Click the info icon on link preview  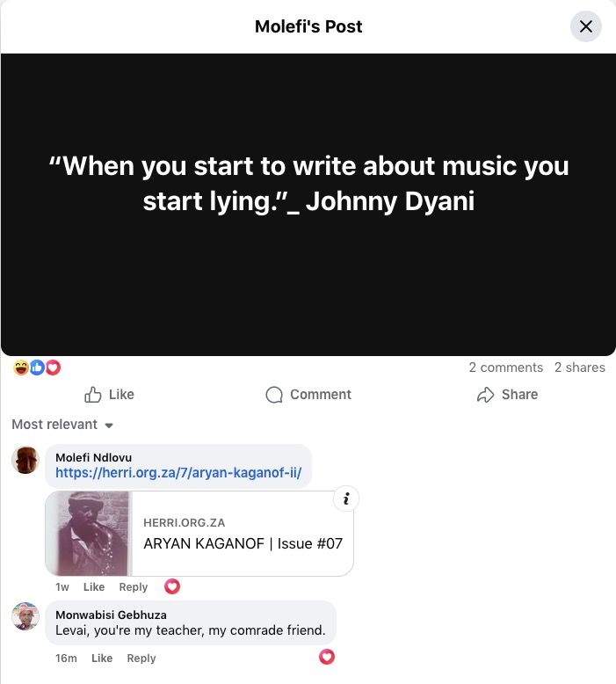pyautogui.click(x=346, y=498)
